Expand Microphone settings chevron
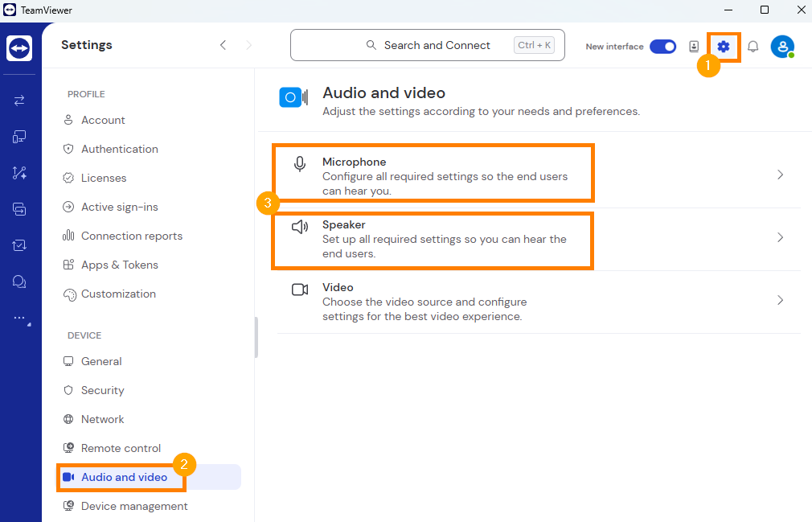 (781, 175)
